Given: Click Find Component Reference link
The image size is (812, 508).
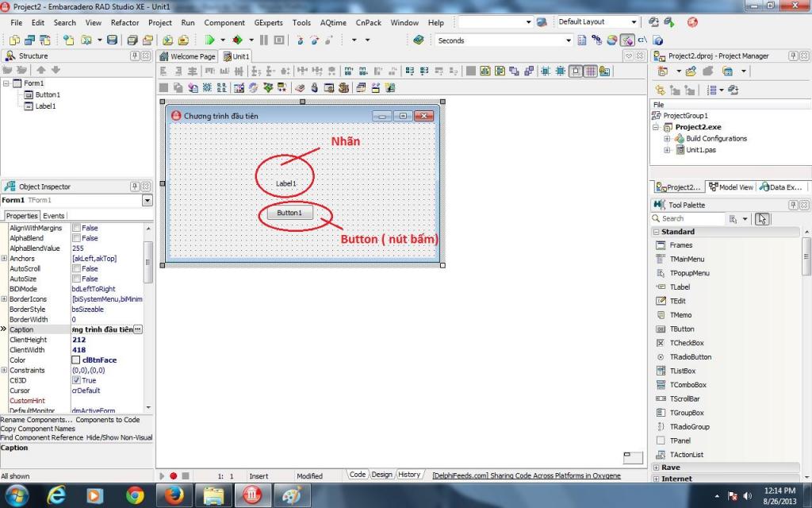Looking at the screenshot, I should 42,437.
